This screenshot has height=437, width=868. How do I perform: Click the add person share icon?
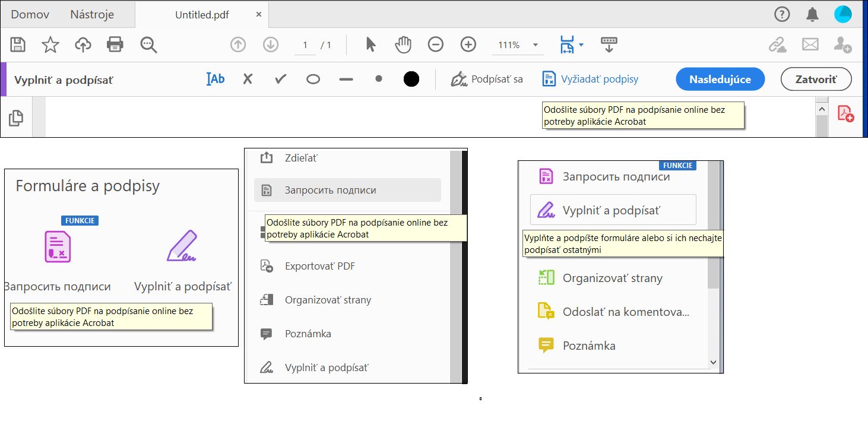(x=843, y=45)
